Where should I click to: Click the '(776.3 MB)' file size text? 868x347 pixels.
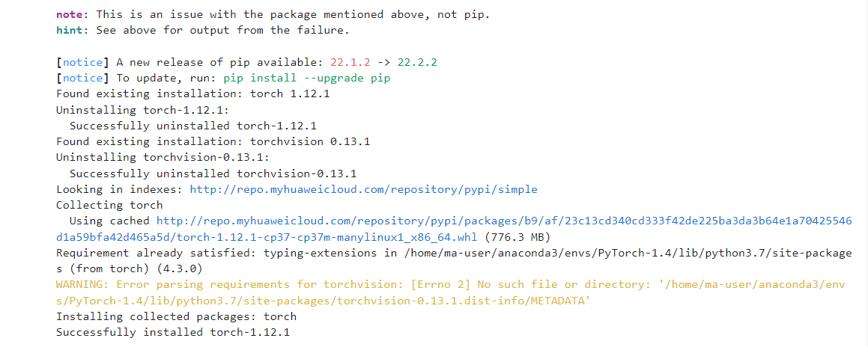pyautogui.click(x=518, y=237)
